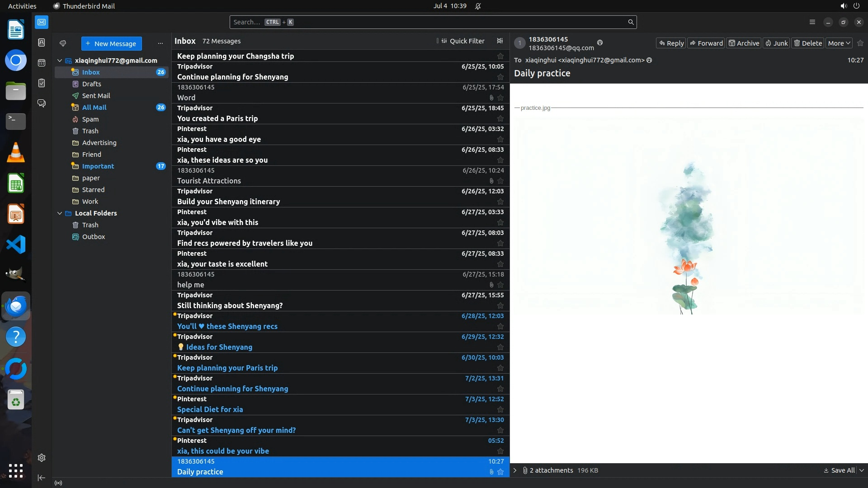Select the Important folder
Viewport: 868px width, 488px height.
pyautogui.click(x=98, y=166)
